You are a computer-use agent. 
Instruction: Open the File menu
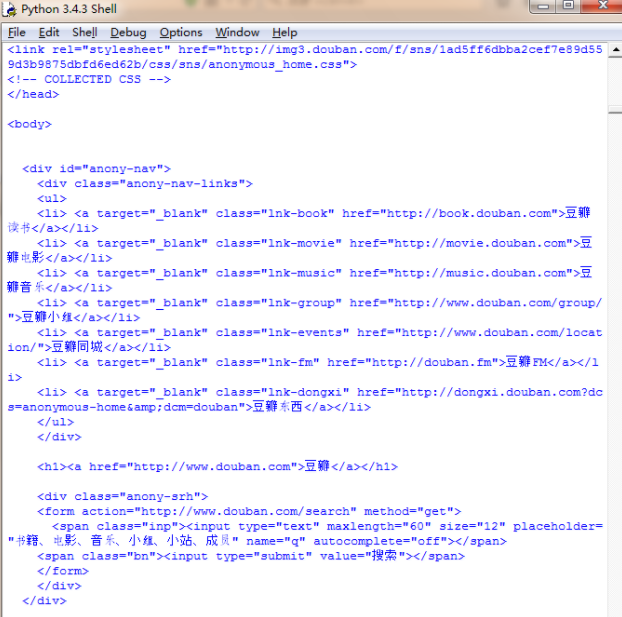pyautogui.click(x=17, y=33)
